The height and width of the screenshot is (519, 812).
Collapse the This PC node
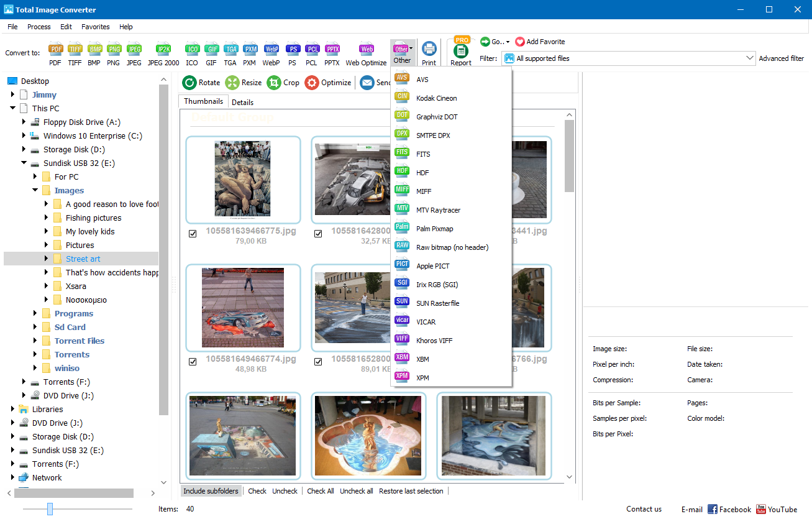coord(13,108)
